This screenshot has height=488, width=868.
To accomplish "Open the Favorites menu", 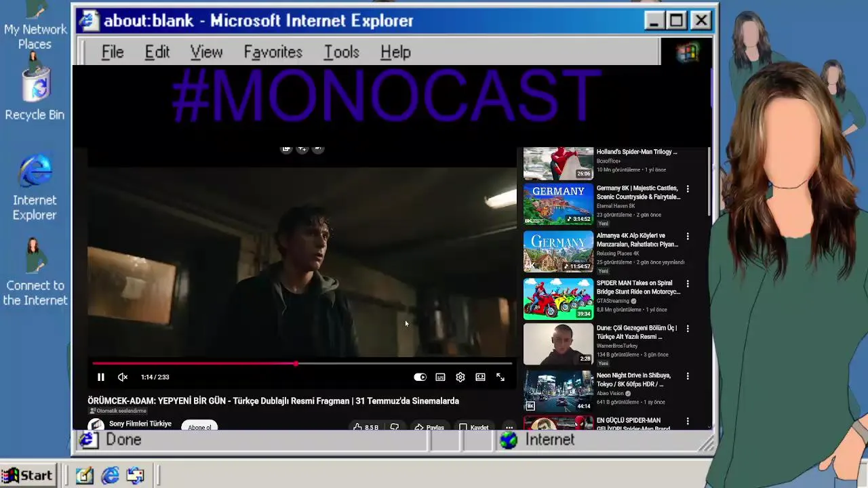I will pyautogui.click(x=273, y=52).
